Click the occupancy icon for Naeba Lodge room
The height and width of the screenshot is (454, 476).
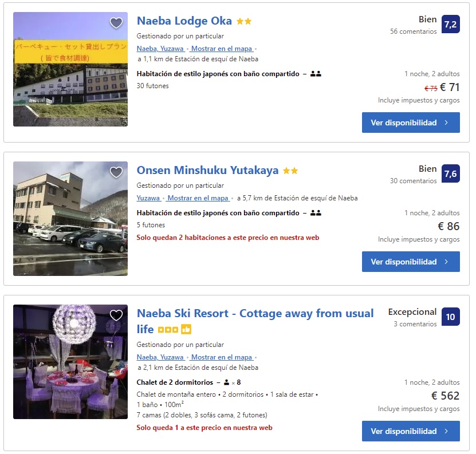[316, 74]
